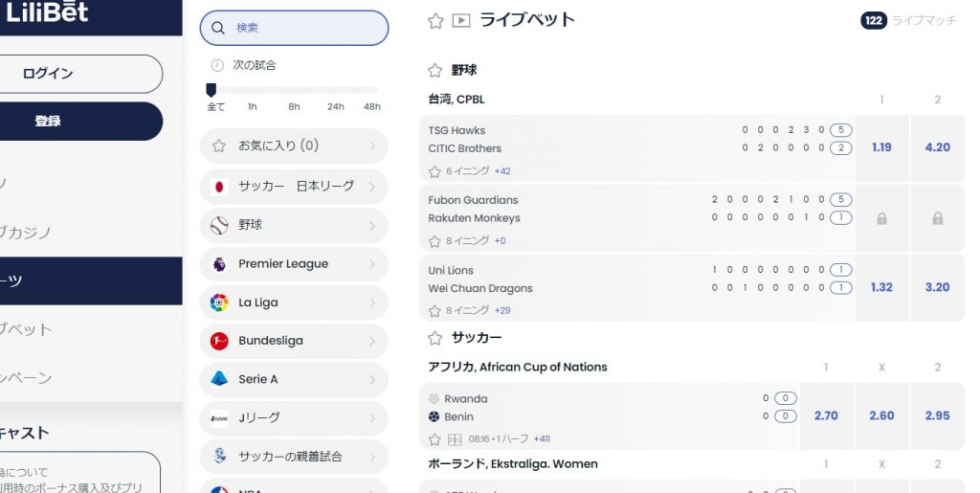980x493 pixels.
Task: Click the Premier League logo icon
Action: coord(219,263)
